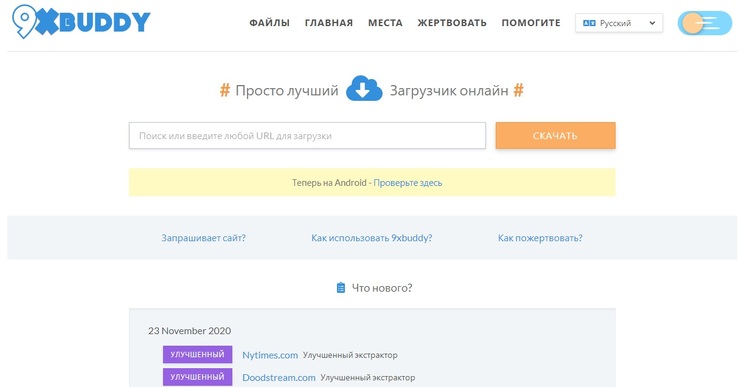Follow the Проверьте здесь Android link
Image resolution: width=750 pixels, height=387 pixels.
point(408,183)
